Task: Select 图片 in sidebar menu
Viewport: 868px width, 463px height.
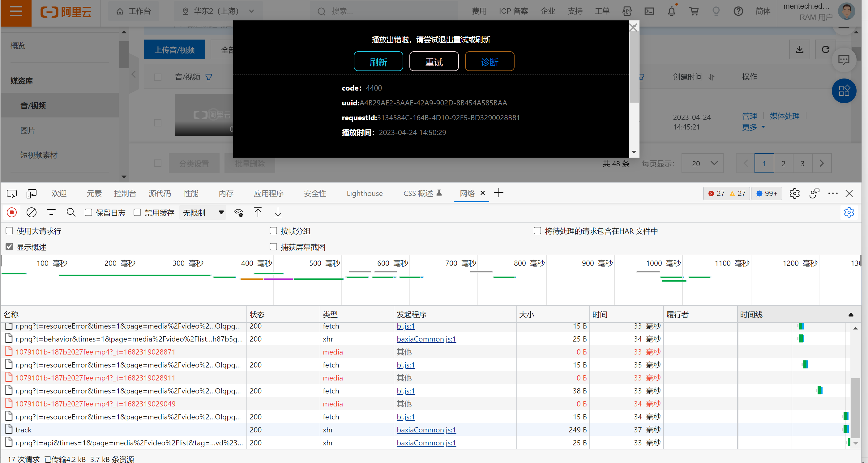Action: (28, 130)
